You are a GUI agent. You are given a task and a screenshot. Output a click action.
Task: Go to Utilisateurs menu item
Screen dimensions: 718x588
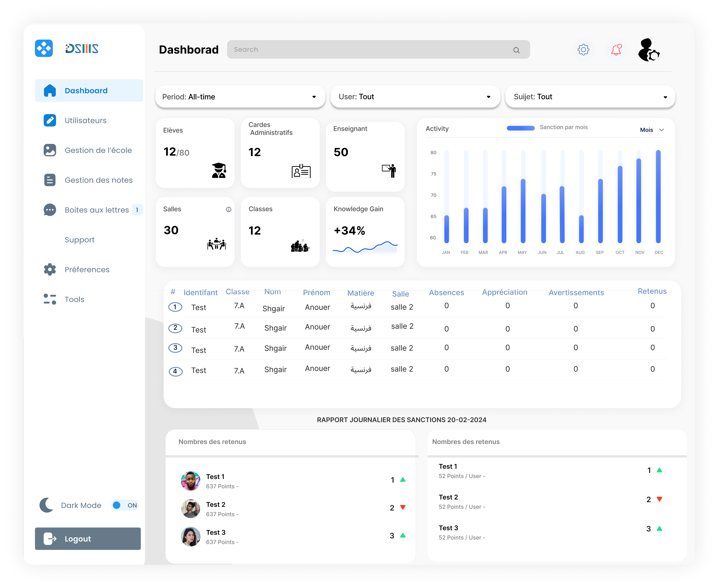coord(85,120)
